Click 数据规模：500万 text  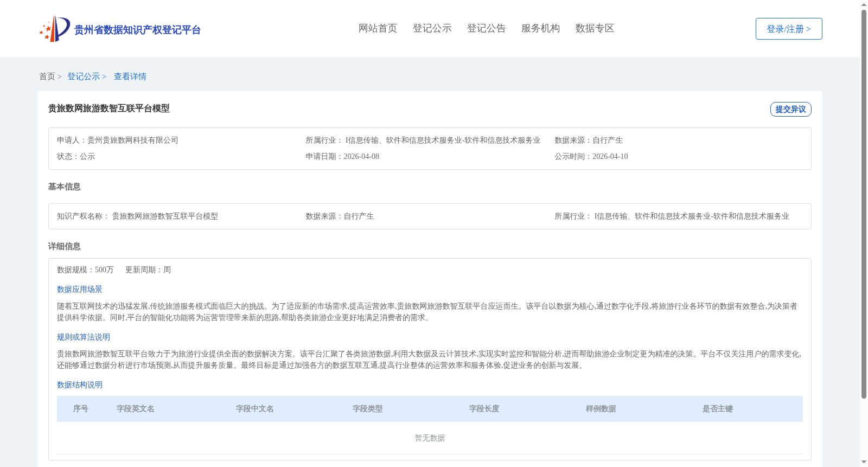coord(85,270)
